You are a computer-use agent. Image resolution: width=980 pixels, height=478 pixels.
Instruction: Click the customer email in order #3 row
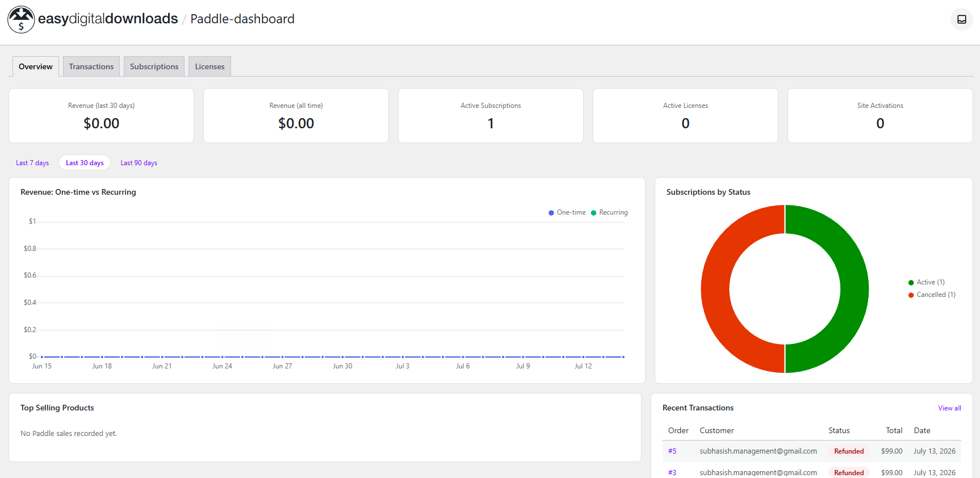pyautogui.click(x=758, y=472)
